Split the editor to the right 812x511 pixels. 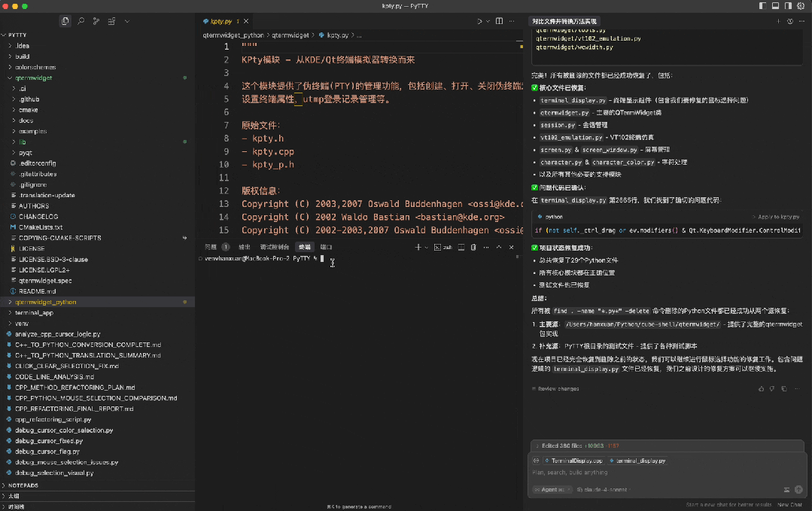(499, 21)
